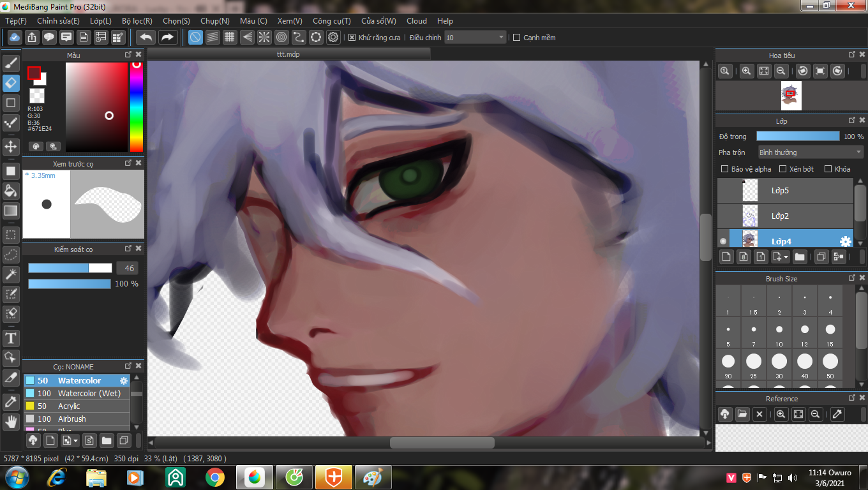This screenshot has width=868, height=490.
Task: Turn snap off in toolbar
Action: coord(195,37)
